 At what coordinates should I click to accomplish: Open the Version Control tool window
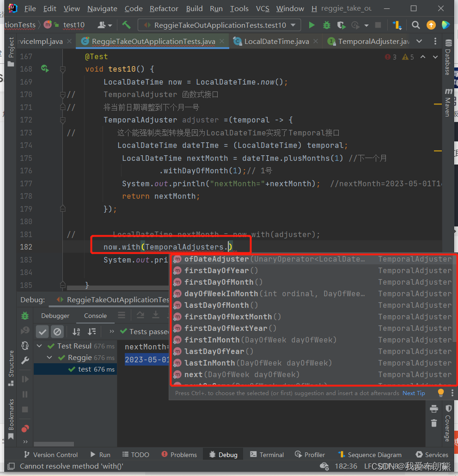click(51, 454)
